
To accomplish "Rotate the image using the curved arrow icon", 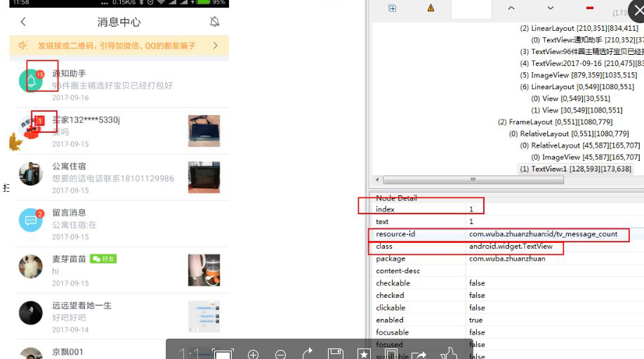I will (x=308, y=353).
